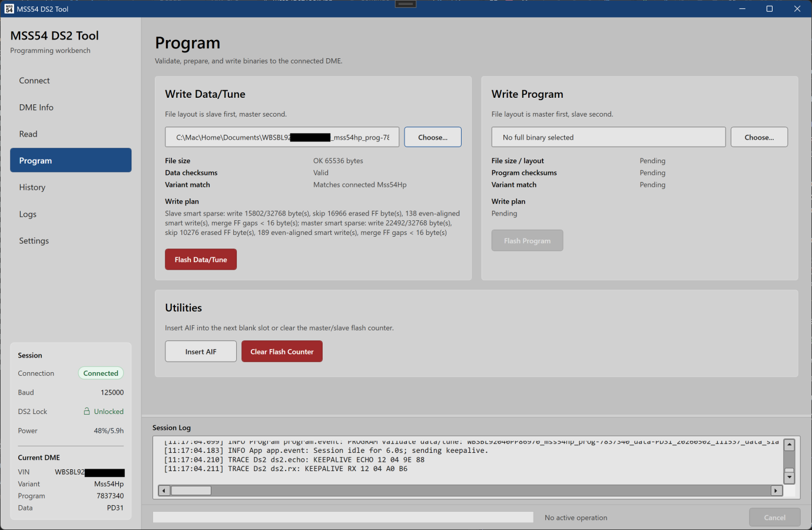This screenshot has height=530, width=812.
Task: Switch to the Read page
Action: point(71,134)
